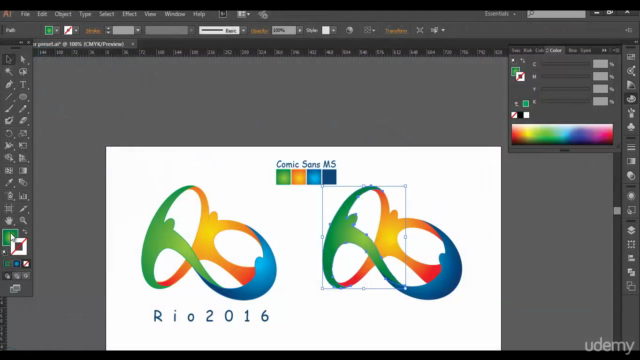Open the arrange documents dropdown

(x=244, y=14)
